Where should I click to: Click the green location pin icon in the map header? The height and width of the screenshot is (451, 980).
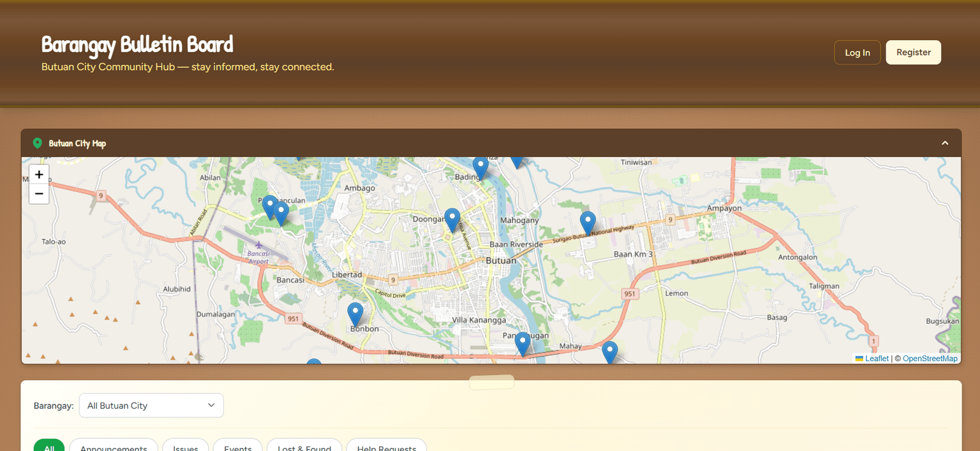[38, 144]
